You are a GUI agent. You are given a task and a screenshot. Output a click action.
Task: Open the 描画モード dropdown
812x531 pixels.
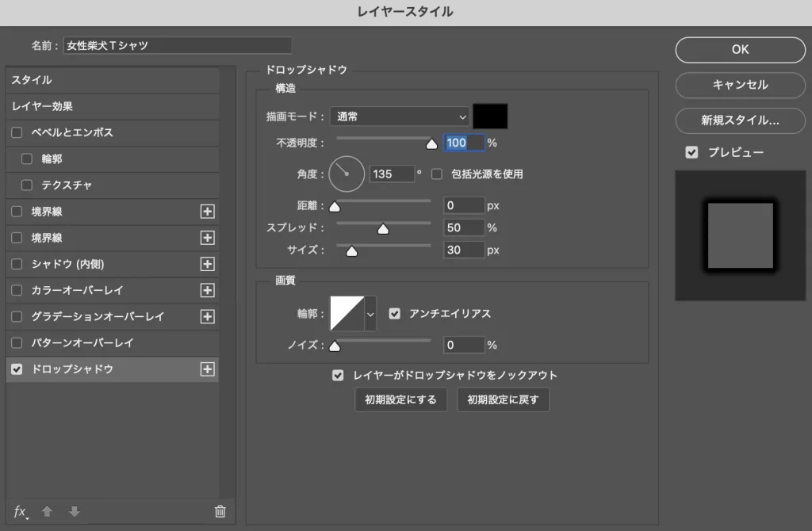click(400, 117)
